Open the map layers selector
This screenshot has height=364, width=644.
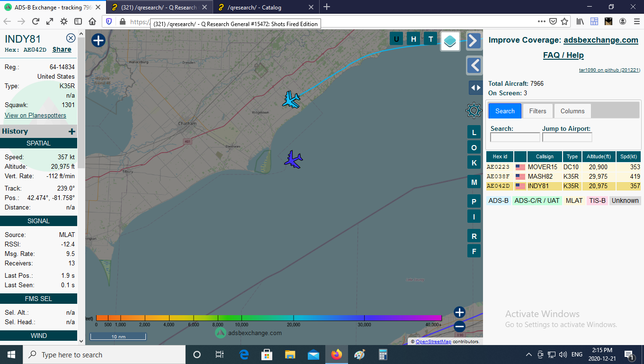[x=450, y=41]
